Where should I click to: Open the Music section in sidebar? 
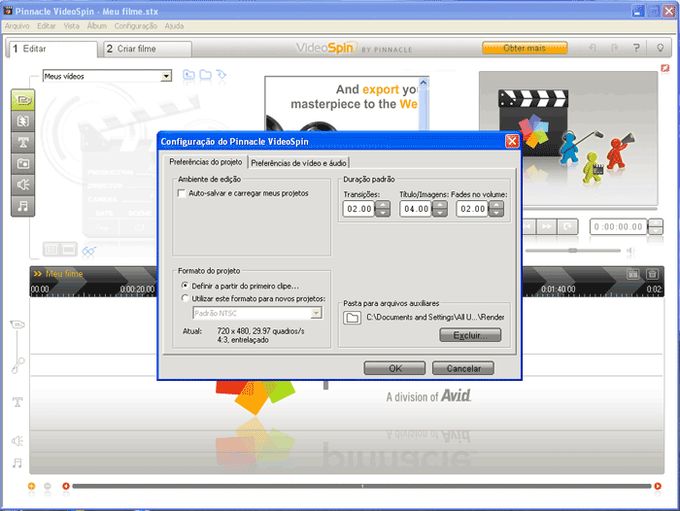click(x=23, y=206)
